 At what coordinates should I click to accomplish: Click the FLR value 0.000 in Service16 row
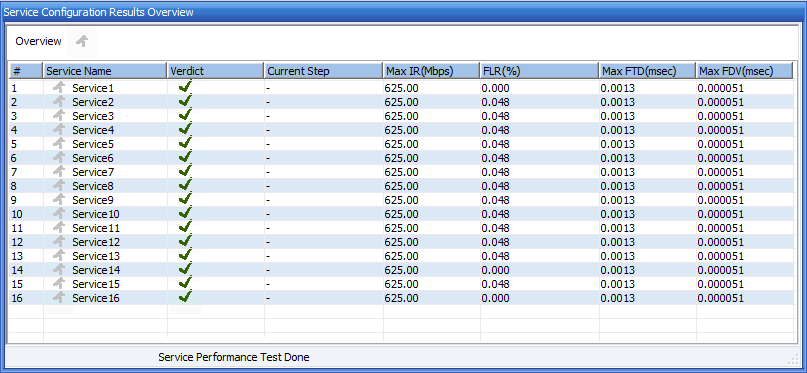(496, 298)
